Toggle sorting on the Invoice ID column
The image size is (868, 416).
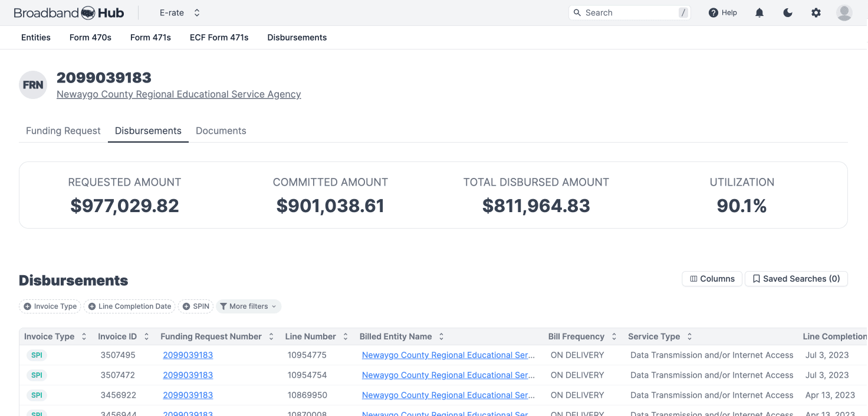tap(146, 336)
